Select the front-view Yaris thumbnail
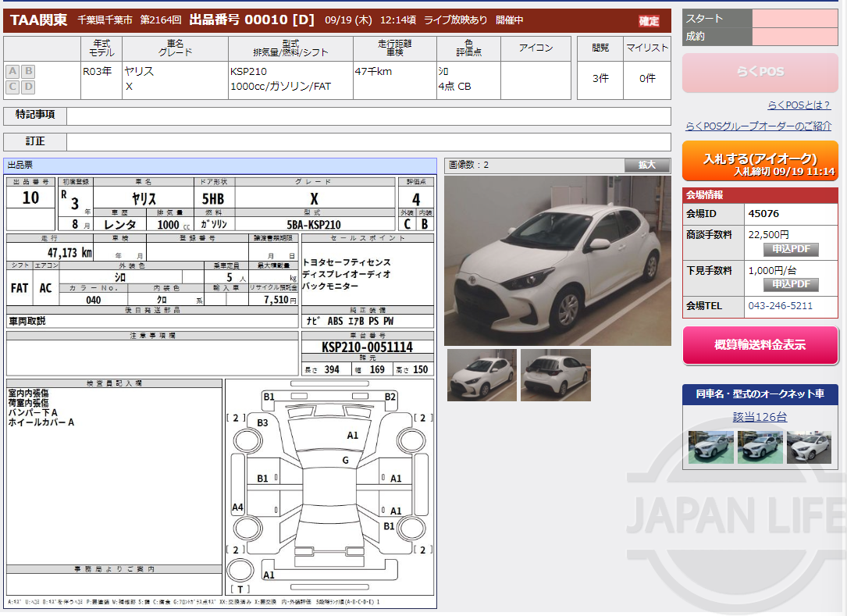The image size is (847, 616). click(x=481, y=375)
